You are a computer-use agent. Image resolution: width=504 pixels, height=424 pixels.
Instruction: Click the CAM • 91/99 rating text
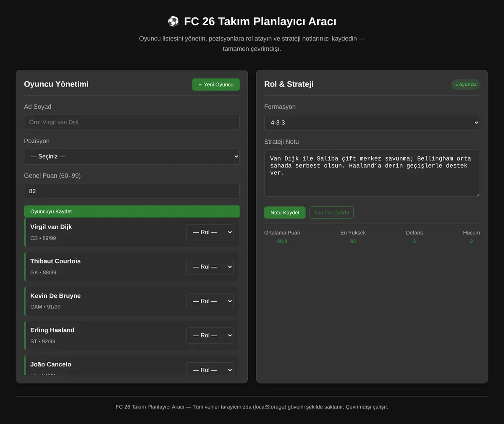pos(45,307)
